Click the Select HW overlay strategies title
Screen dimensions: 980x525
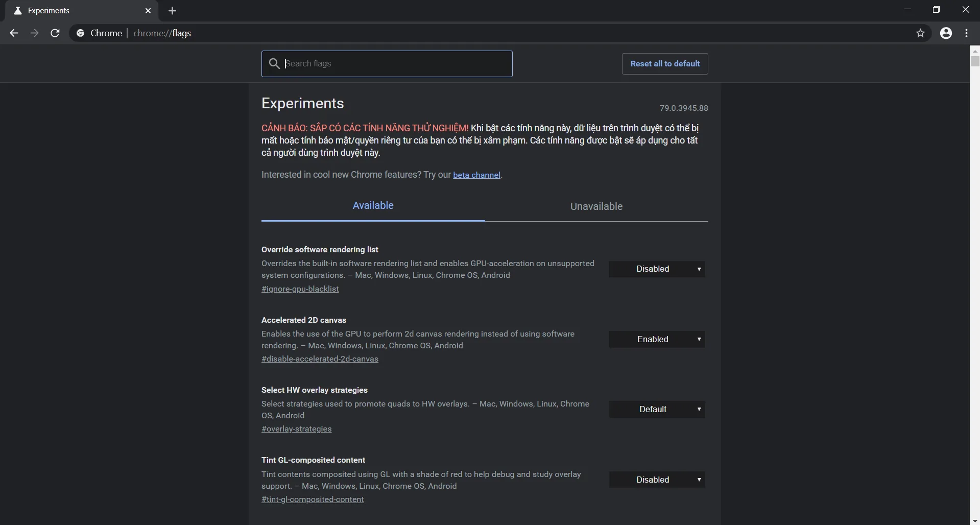point(315,390)
